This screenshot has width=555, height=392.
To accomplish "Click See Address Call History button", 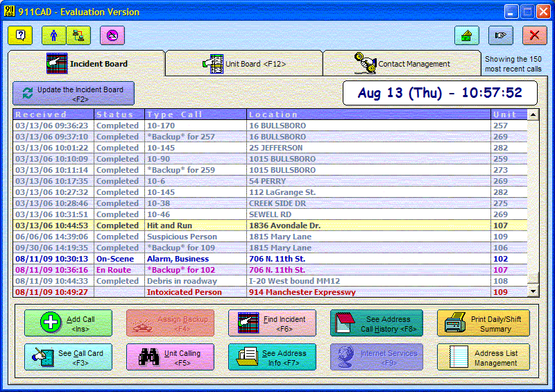I will pyautogui.click(x=376, y=323).
